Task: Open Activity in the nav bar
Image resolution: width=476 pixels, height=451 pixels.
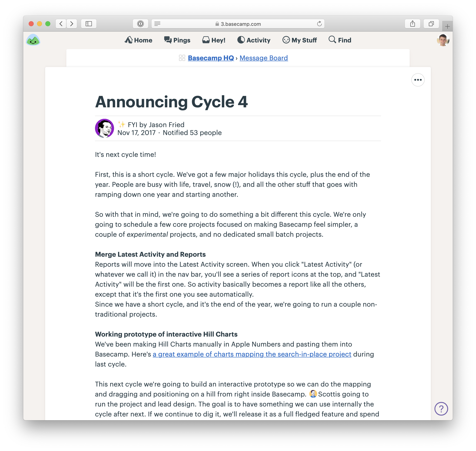Action: [x=254, y=40]
